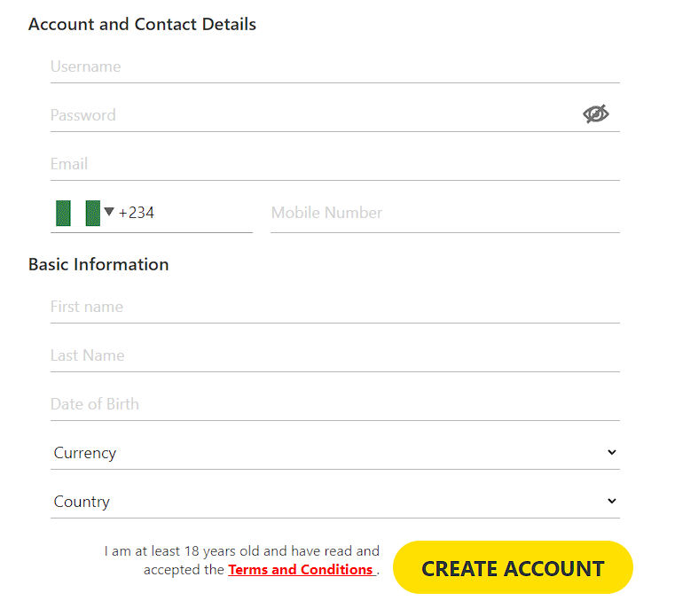This screenshot has height=616, width=675.
Task: Click the Country dropdown chevron arrow
Action: pos(611,502)
